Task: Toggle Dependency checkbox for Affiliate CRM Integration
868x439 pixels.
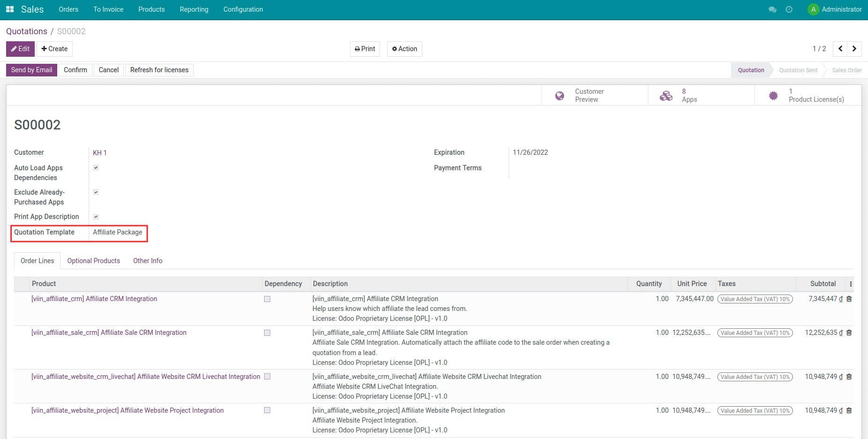Action: coord(267,299)
